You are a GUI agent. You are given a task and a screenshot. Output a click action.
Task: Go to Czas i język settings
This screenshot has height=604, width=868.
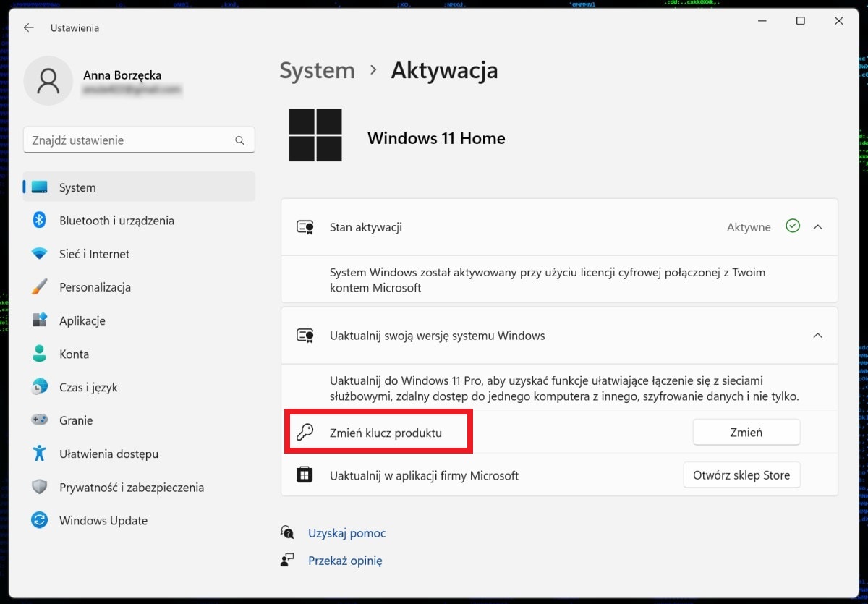(x=88, y=387)
